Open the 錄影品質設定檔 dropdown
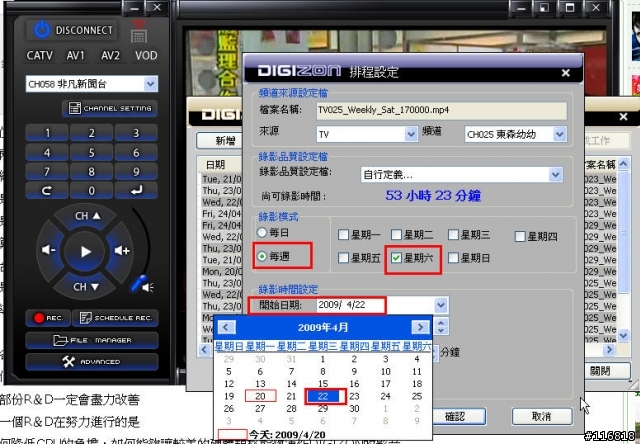This screenshot has width=640, height=444. coord(555,175)
